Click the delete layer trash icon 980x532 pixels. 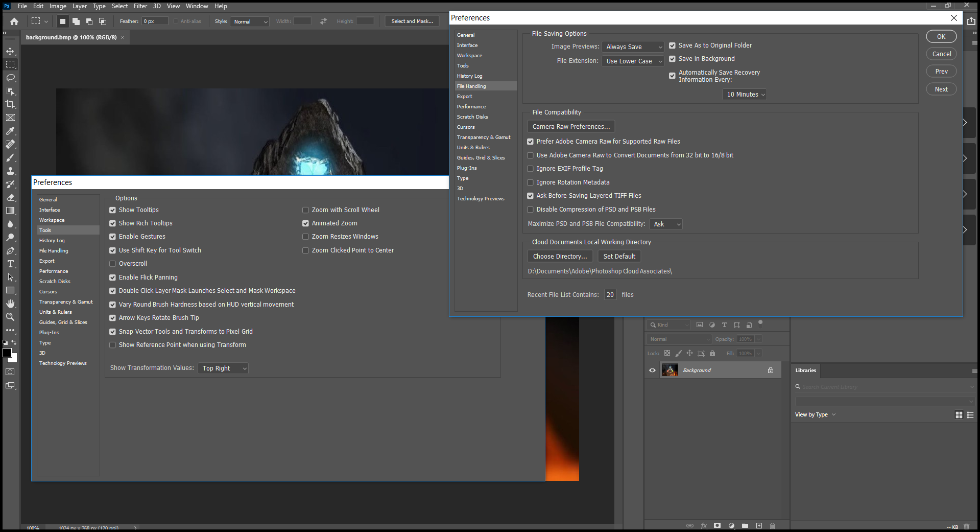772,525
